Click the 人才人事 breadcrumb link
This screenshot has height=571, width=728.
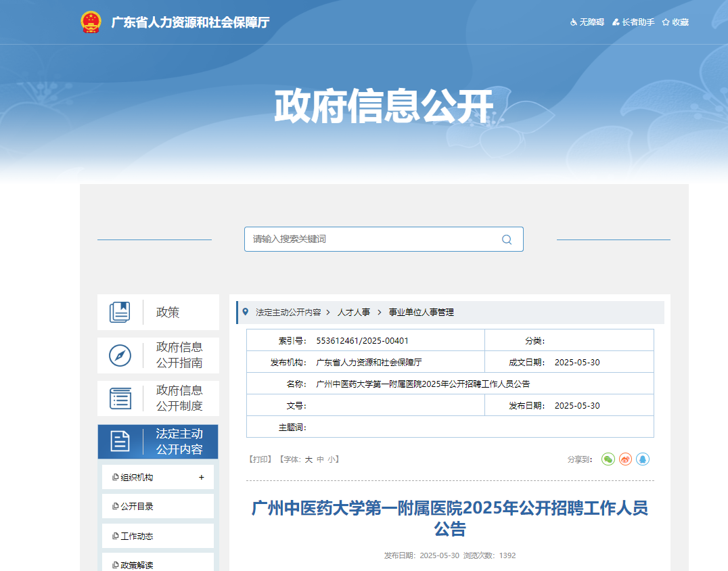(x=354, y=313)
